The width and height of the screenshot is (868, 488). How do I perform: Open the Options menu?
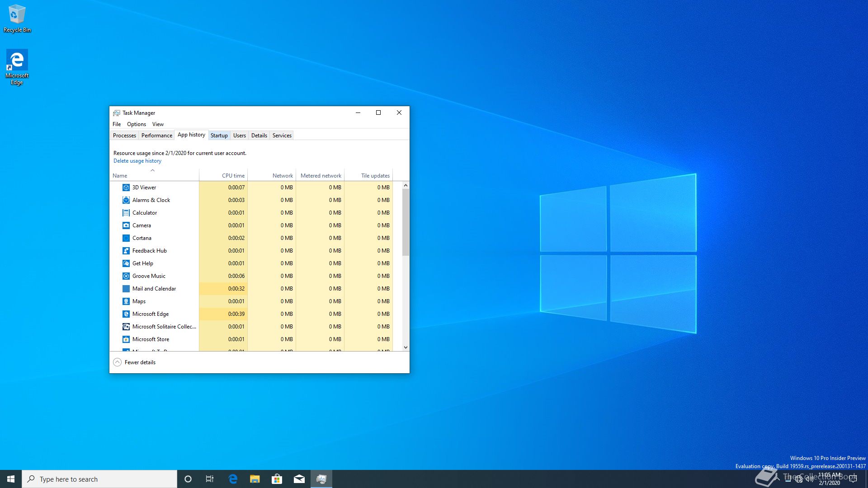click(136, 124)
